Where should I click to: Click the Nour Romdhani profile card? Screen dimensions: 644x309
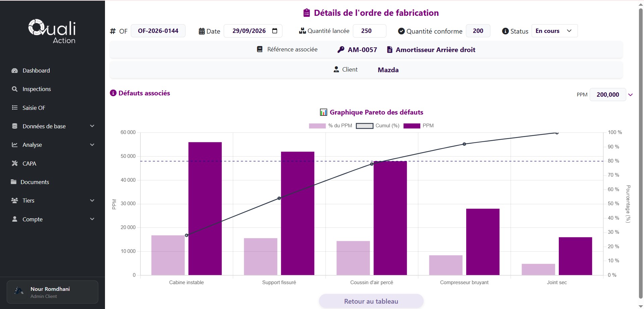tap(52, 292)
